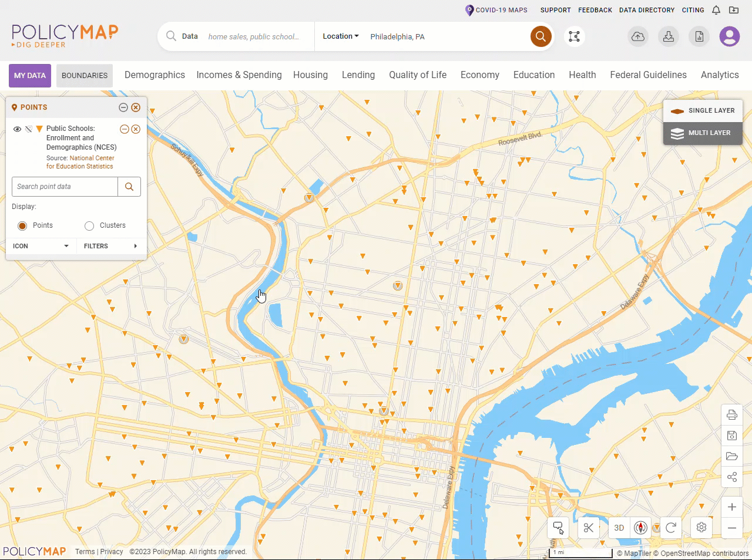
Task: Click the point data search magnifier button
Action: click(x=129, y=187)
